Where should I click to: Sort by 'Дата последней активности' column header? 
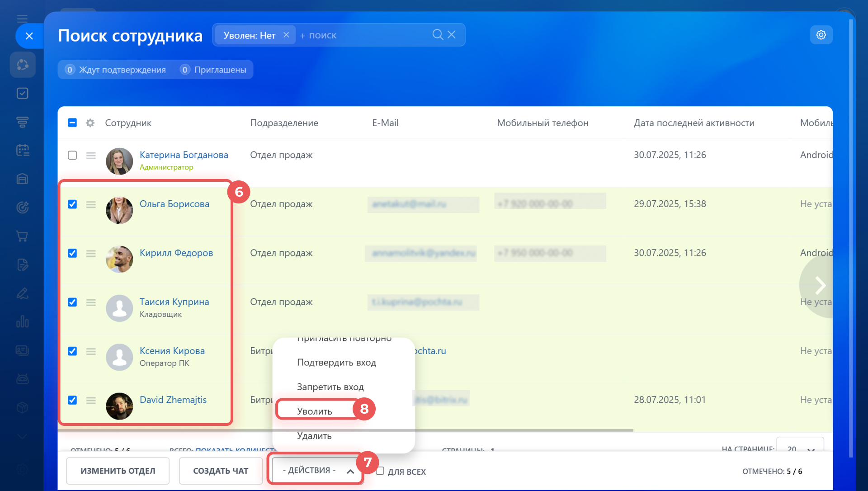point(694,123)
